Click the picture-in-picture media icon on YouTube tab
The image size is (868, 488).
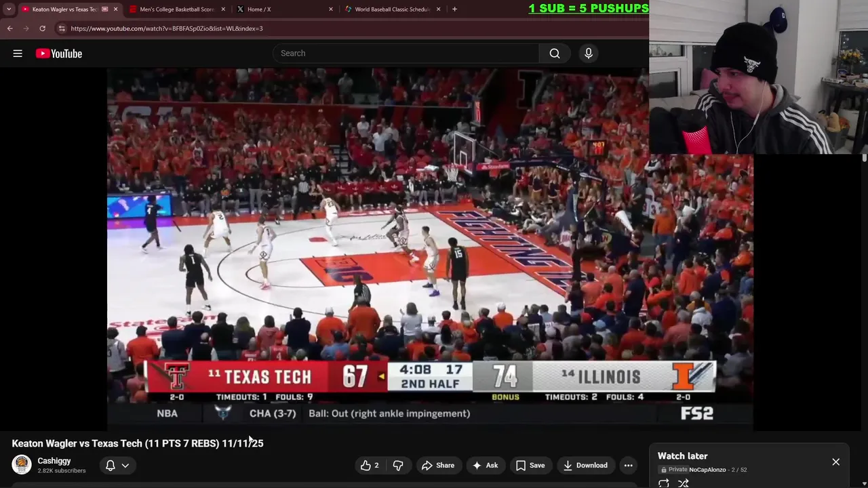pyautogui.click(x=104, y=9)
